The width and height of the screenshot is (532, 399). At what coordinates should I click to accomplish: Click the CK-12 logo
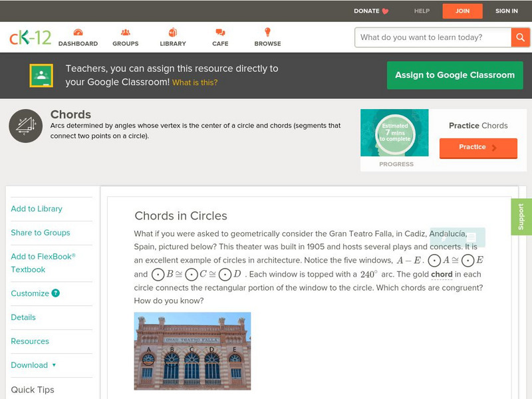click(x=30, y=37)
